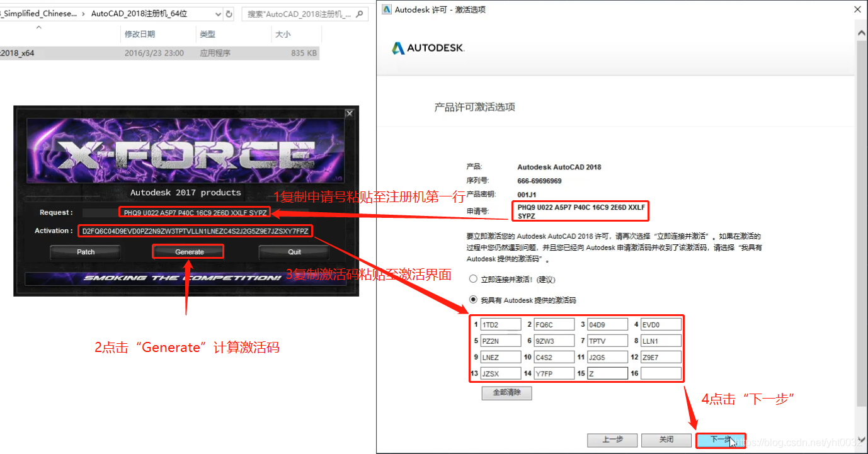Screen dimensions: 868x454
Task: Click the refresh icon beside the address bar
Action: point(229,14)
